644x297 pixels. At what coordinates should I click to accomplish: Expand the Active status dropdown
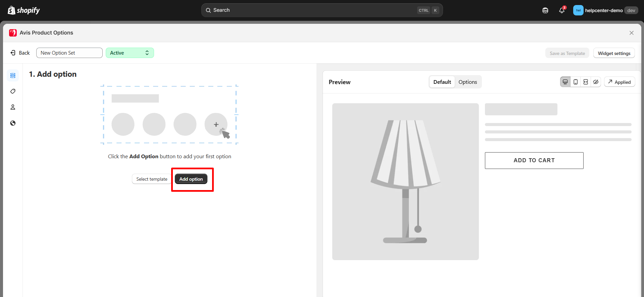tap(130, 53)
